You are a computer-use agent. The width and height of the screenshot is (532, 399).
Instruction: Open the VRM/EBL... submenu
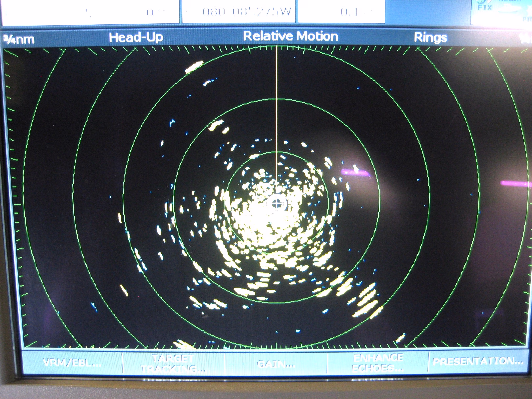72,363
